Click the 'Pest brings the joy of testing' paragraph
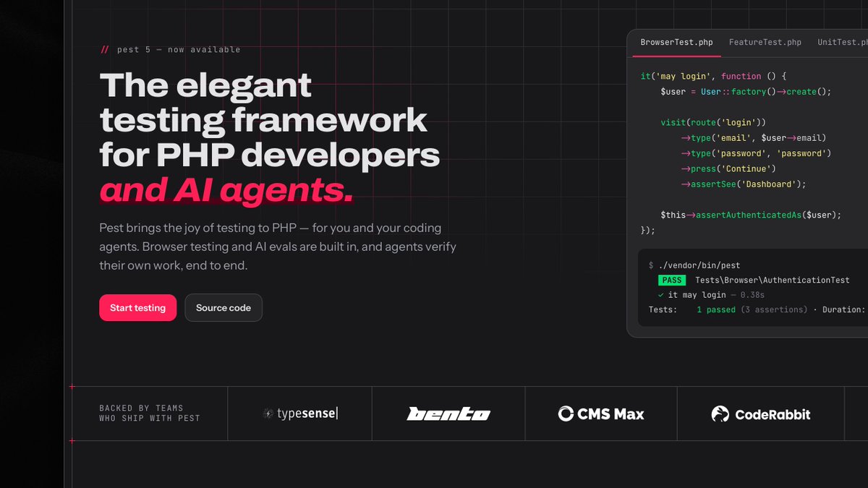 pos(278,247)
